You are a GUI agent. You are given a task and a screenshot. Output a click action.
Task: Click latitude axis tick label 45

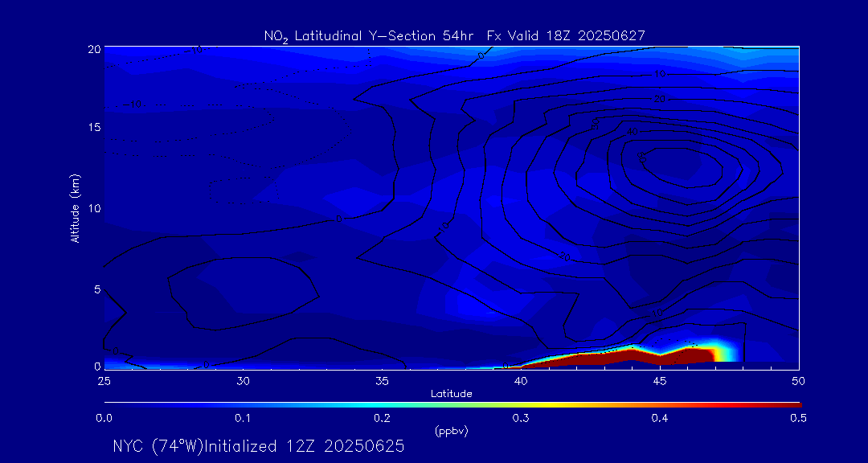tap(660, 380)
